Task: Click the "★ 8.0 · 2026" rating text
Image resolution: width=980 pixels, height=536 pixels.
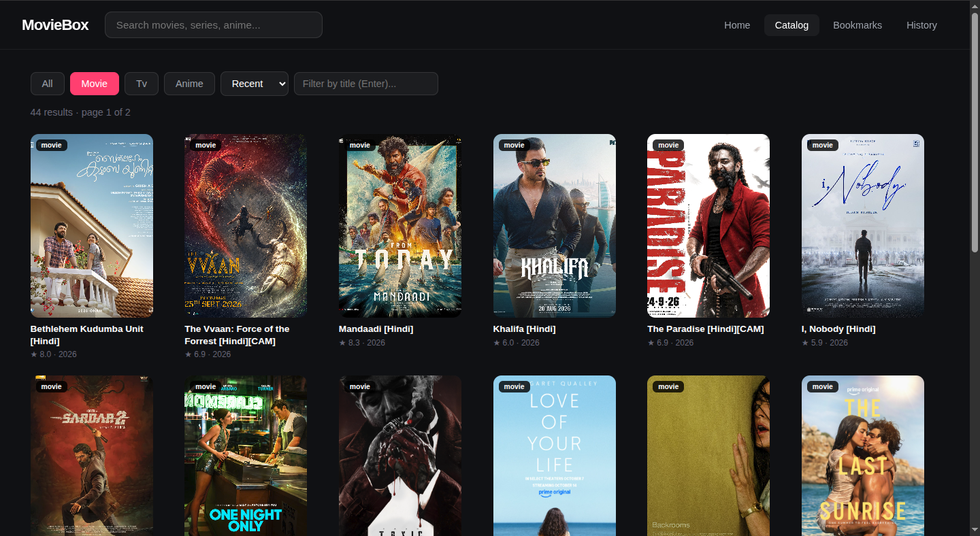Action: tap(54, 354)
